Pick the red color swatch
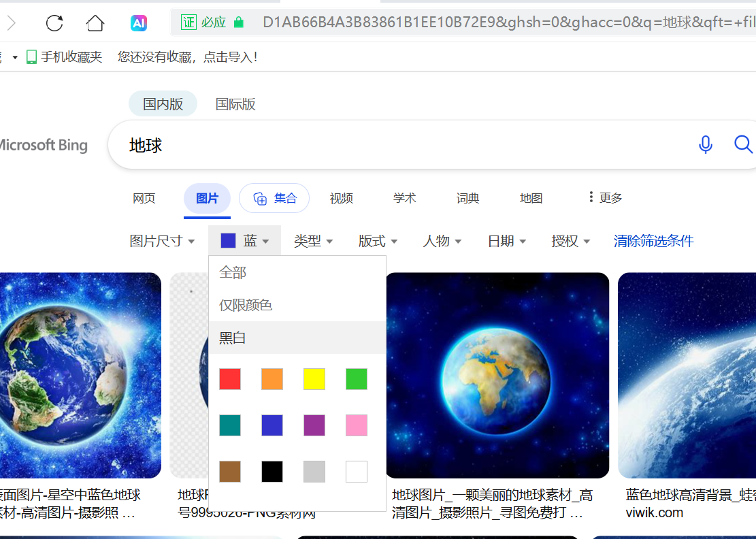 [x=230, y=379]
